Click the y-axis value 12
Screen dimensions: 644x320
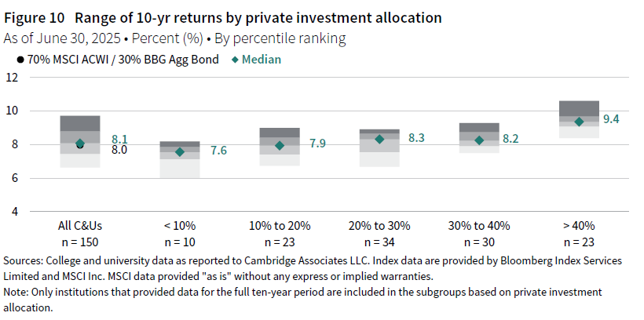pos(11,78)
